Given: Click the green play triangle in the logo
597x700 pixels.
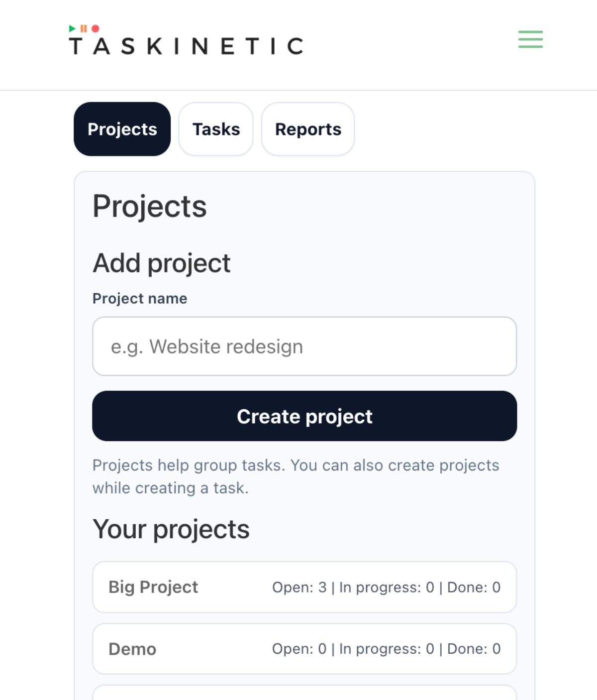Looking at the screenshot, I should pyautogui.click(x=72, y=28).
